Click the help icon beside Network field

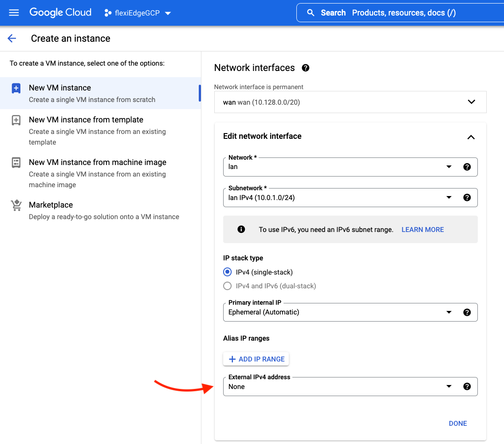click(467, 167)
